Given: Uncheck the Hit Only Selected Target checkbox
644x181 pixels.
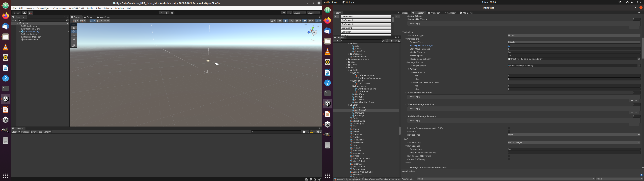Looking at the screenshot, I should tap(509, 45).
